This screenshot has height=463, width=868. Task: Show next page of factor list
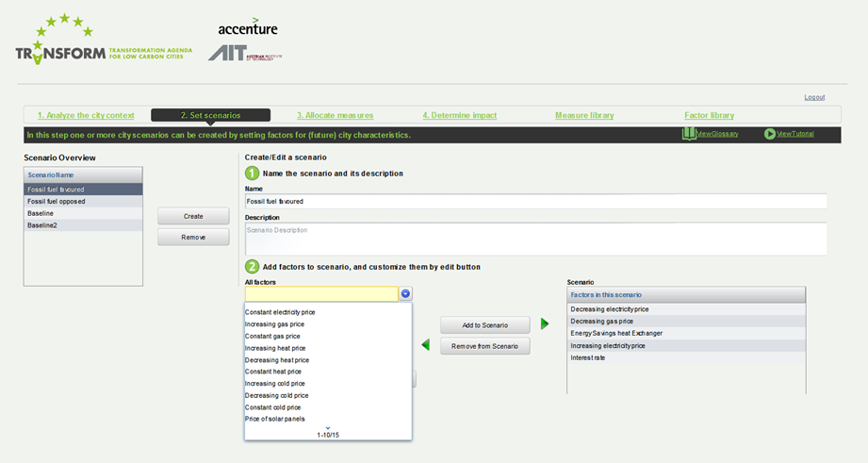tap(328, 428)
